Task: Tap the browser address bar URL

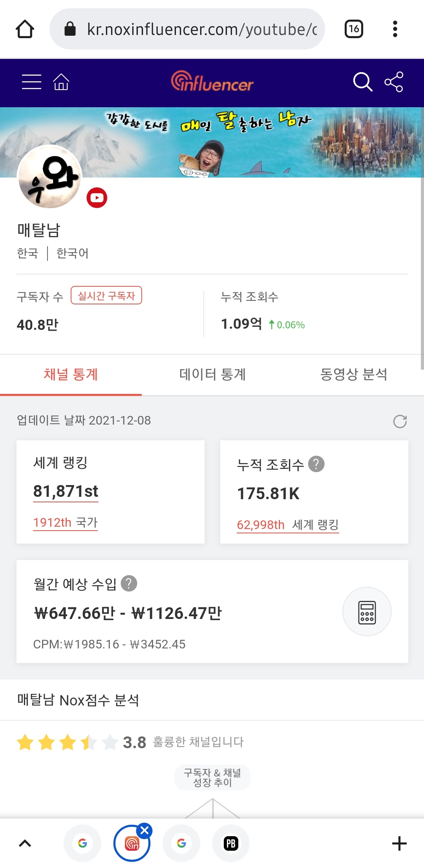Action: (202, 29)
